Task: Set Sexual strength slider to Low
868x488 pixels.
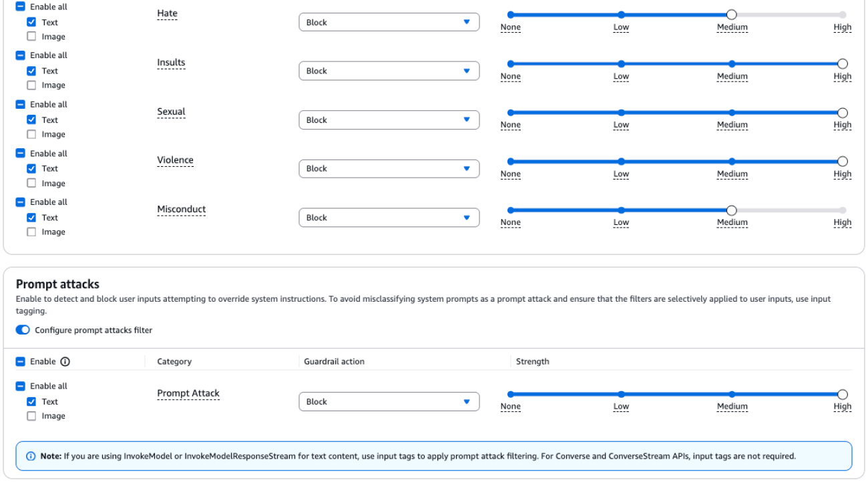Action: tap(621, 112)
